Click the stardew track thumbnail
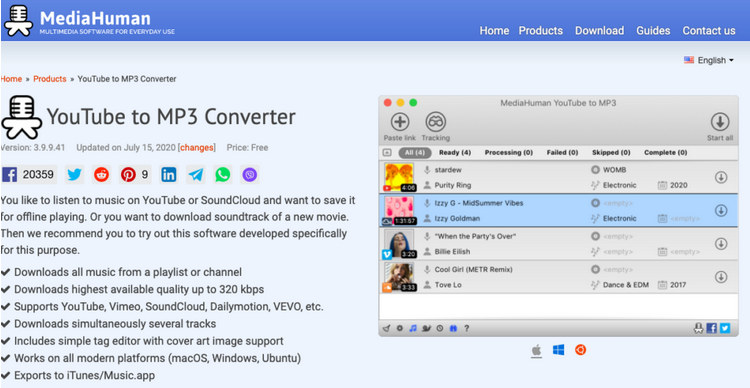750x388 pixels. 399,177
